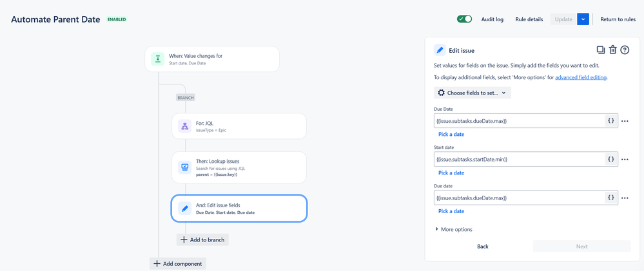
Task: Click the trigger icon on the When card
Action: [x=158, y=59]
